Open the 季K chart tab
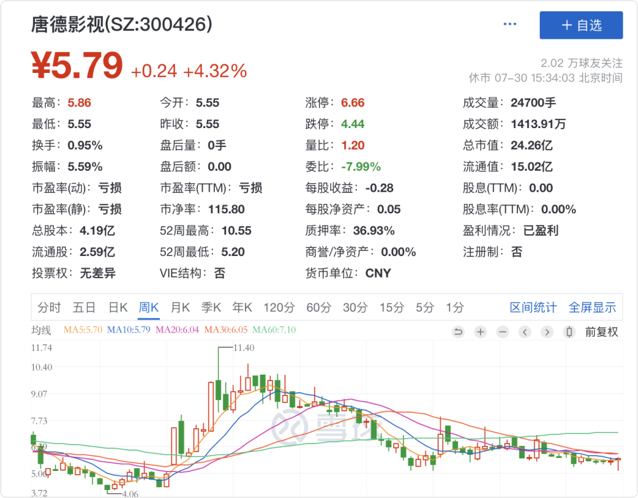Screen dimensions: 638x498 pos(211,308)
